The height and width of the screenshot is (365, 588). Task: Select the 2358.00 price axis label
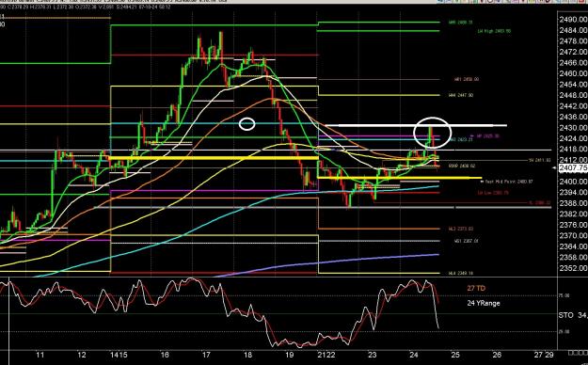click(x=573, y=258)
